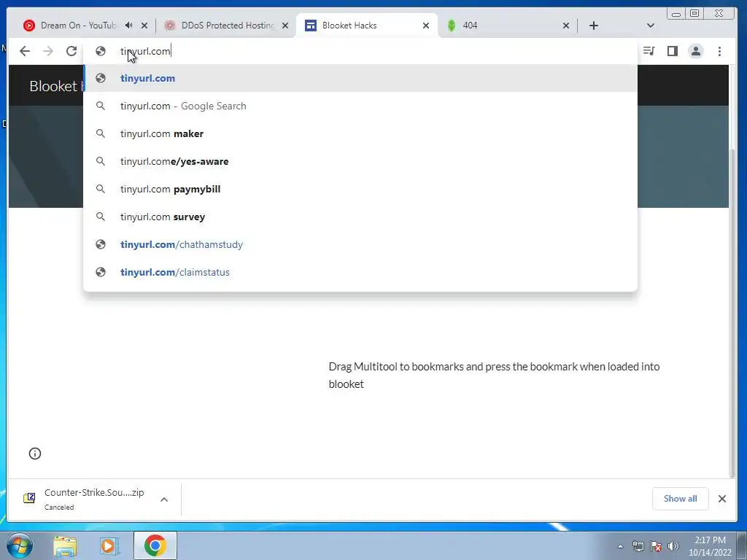Close the DDoS Protected Hosting tab
The width and height of the screenshot is (747, 560).
click(x=285, y=26)
